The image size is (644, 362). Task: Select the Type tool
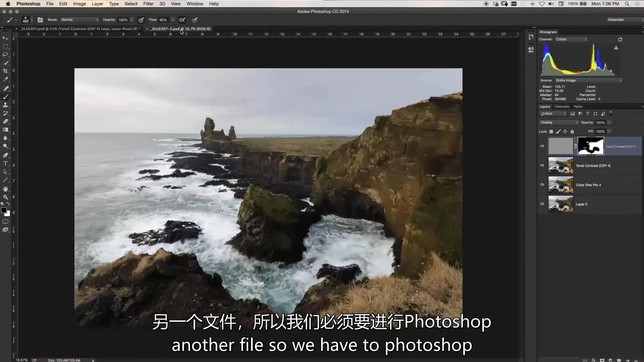pos(5,164)
